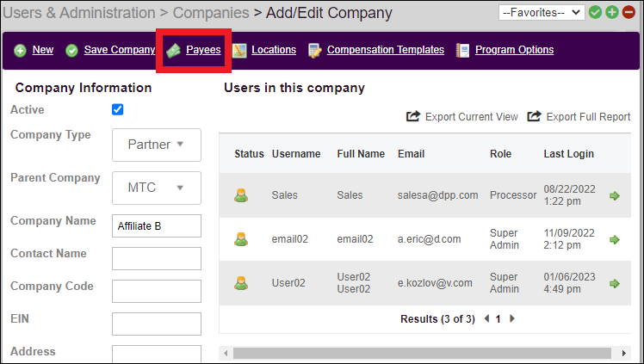Image resolution: width=644 pixels, height=364 pixels.
Task: Uncheck the Active checkbox
Action: click(118, 109)
